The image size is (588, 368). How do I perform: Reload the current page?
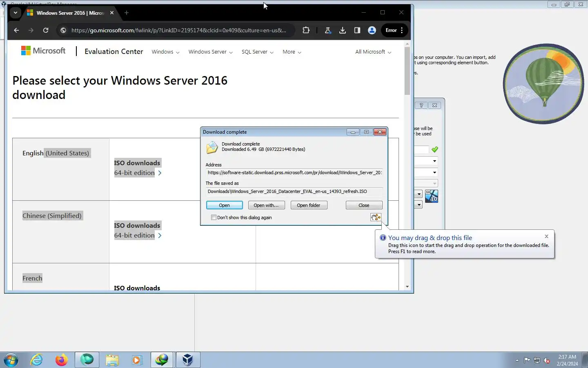coord(46,30)
